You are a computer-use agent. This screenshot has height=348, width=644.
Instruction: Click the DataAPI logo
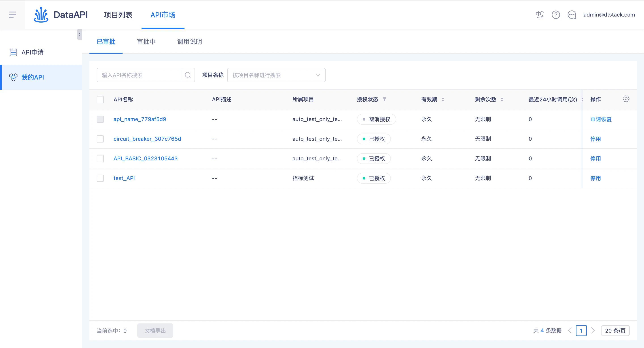pos(61,15)
